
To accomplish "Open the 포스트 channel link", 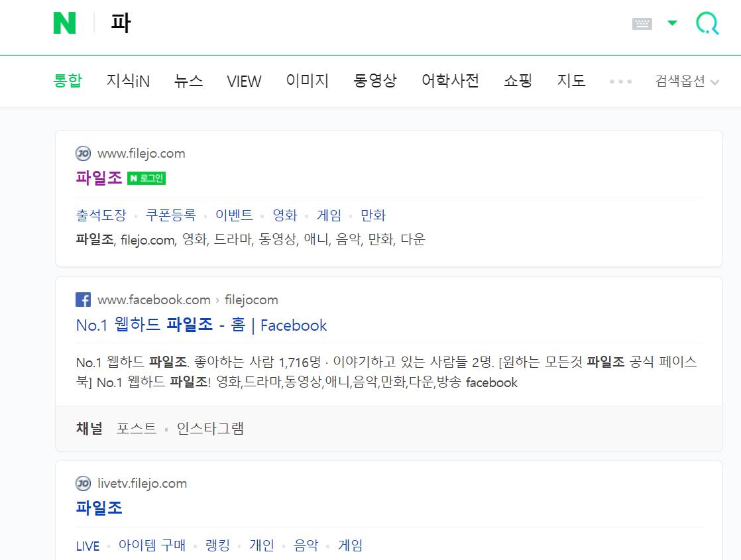I will [x=137, y=429].
